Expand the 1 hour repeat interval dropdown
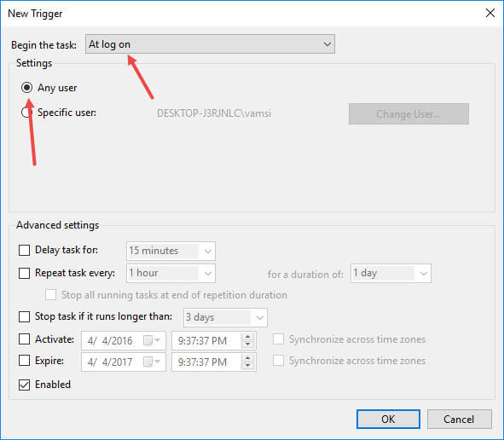The height and width of the screenshot is (440, 504). pos(171,273)
